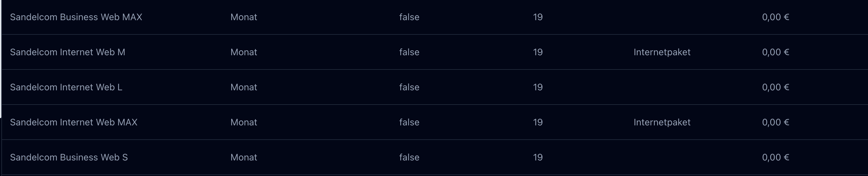The width and height of the screenshot is (868, 176).
Task: Click Monat in the Internet Web L row
Action: (x=244, y=87)
